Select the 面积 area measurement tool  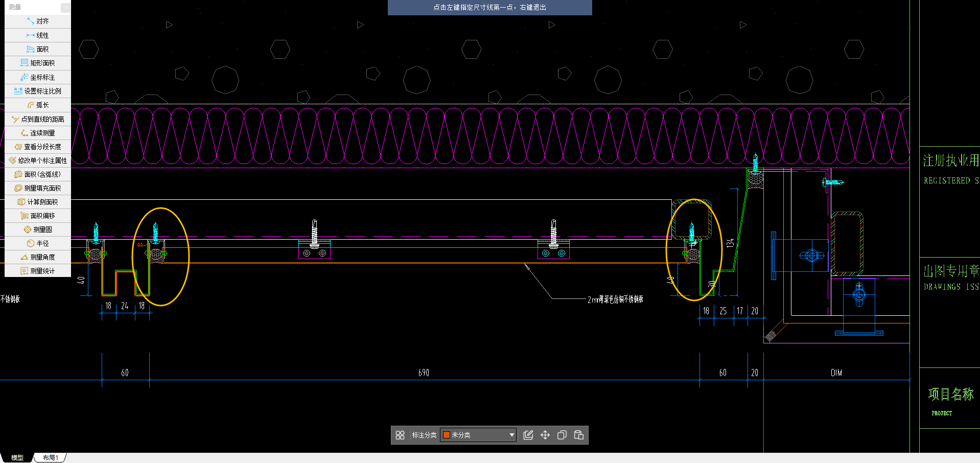click(x=38, y=49)
